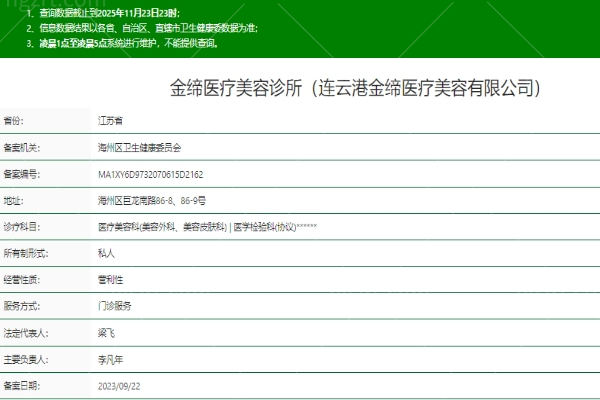Select the 医疗美容科 departments value
This screenshot has height=400, width=600.
point(207,227)
